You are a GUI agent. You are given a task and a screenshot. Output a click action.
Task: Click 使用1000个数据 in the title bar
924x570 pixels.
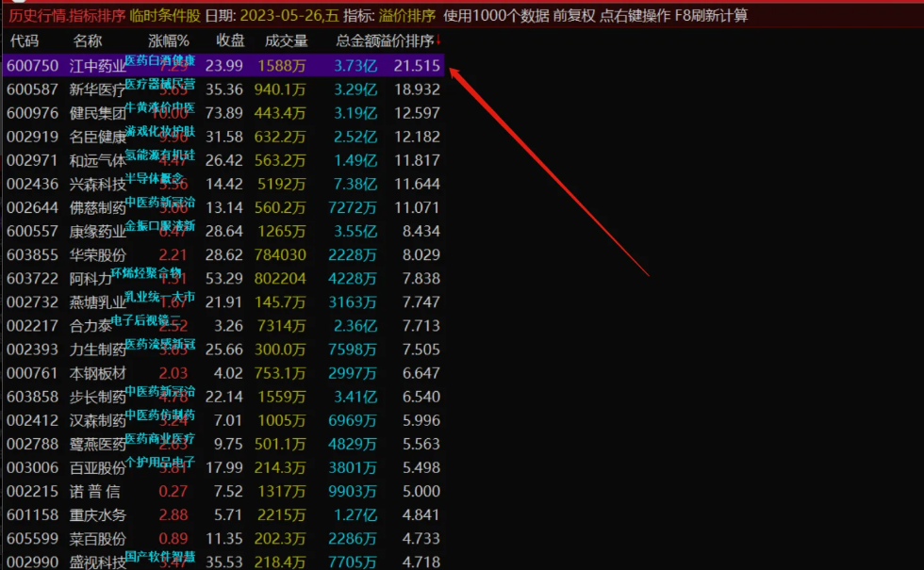496,16
